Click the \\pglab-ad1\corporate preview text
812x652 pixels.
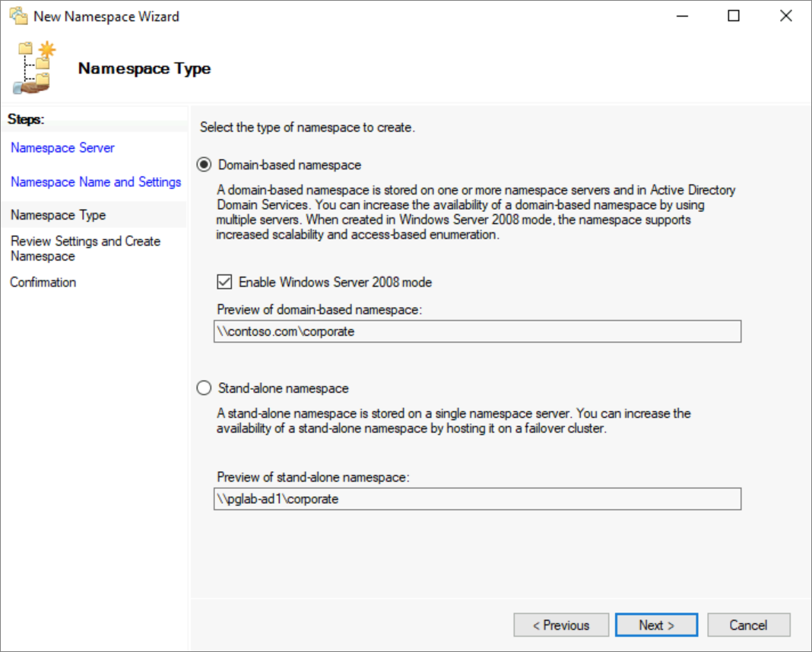[272, 499]
